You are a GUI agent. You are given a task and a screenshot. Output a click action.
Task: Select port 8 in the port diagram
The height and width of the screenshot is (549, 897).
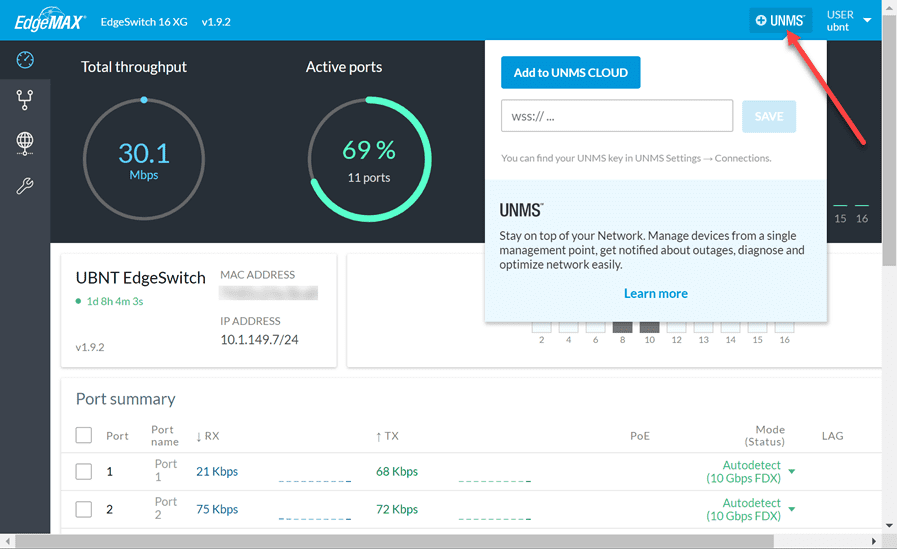coord(622,328)
